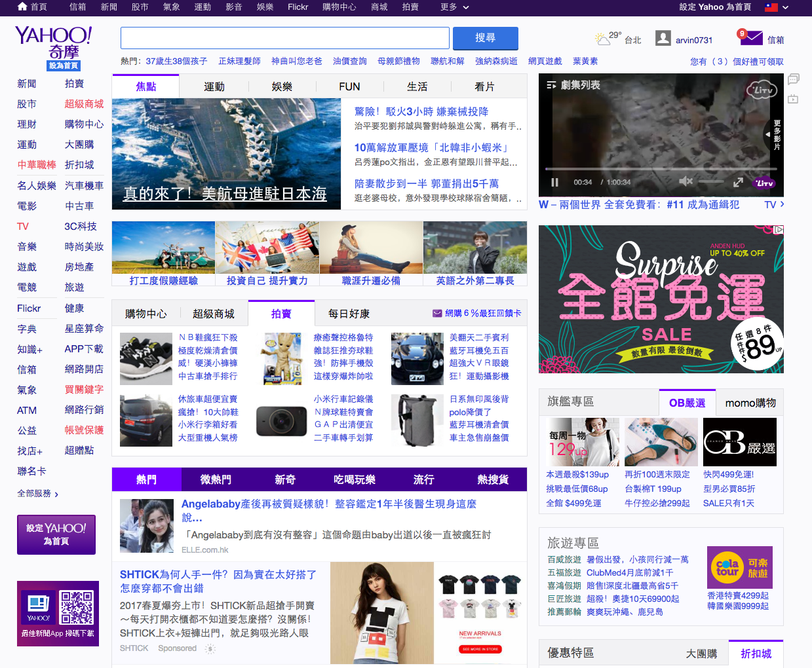Click the New Balance shoe product image
This screenshot has width=812, height=668.
click(x=146, y=358)
